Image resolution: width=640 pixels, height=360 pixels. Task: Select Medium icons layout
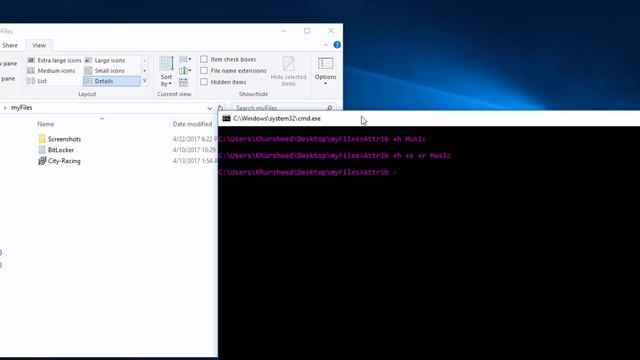[51, 71]
